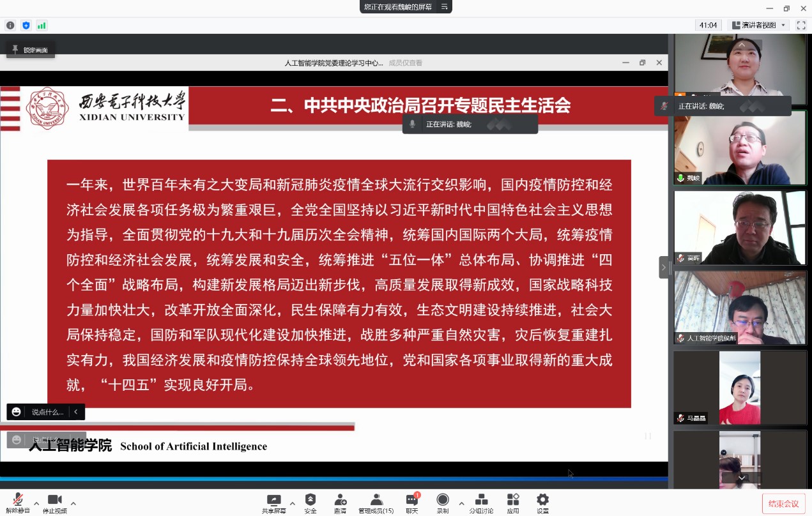Open the 应用 apps icon
The width and height of the screenshot is (812, 516).
pyautogui.click(x=513, y=503)
